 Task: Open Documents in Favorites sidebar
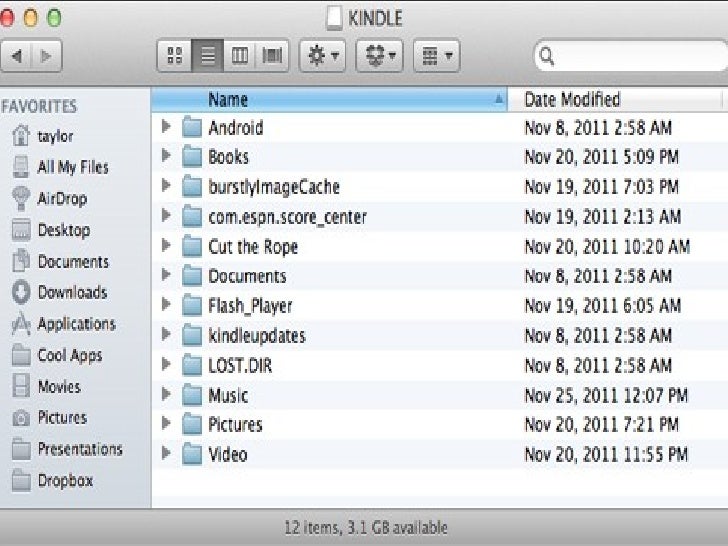pyautogui.click(x=60, y=261)
